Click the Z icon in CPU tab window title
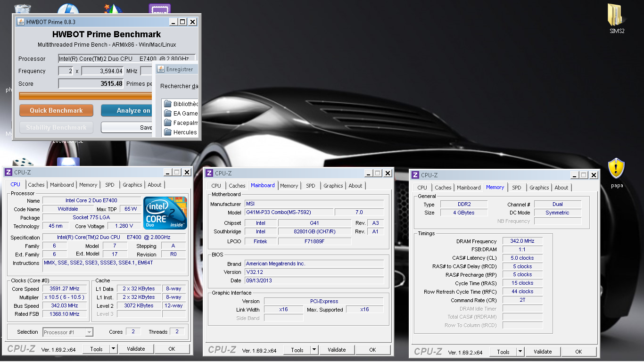Screen dimensions: 644x362 tap(8, 173)
